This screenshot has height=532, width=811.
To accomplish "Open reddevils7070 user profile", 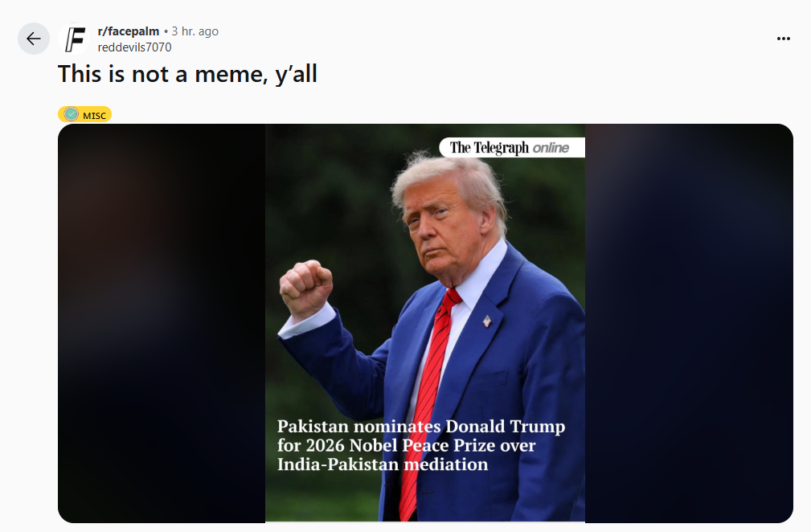I will [134, 47].
